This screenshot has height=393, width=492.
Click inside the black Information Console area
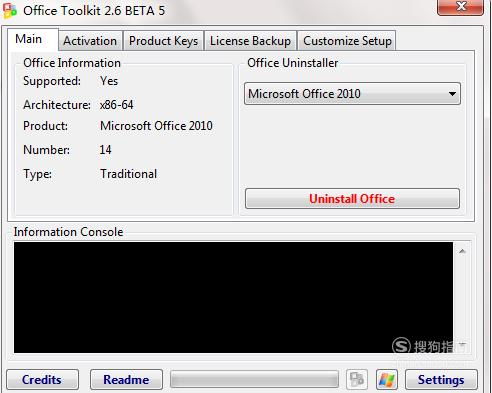233,297
